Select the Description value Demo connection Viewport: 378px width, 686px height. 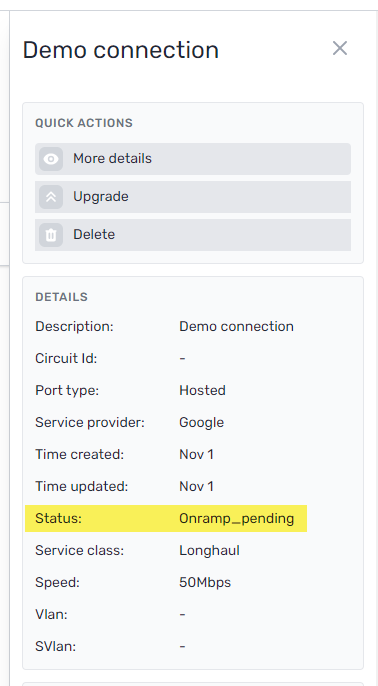coord(236,326)
